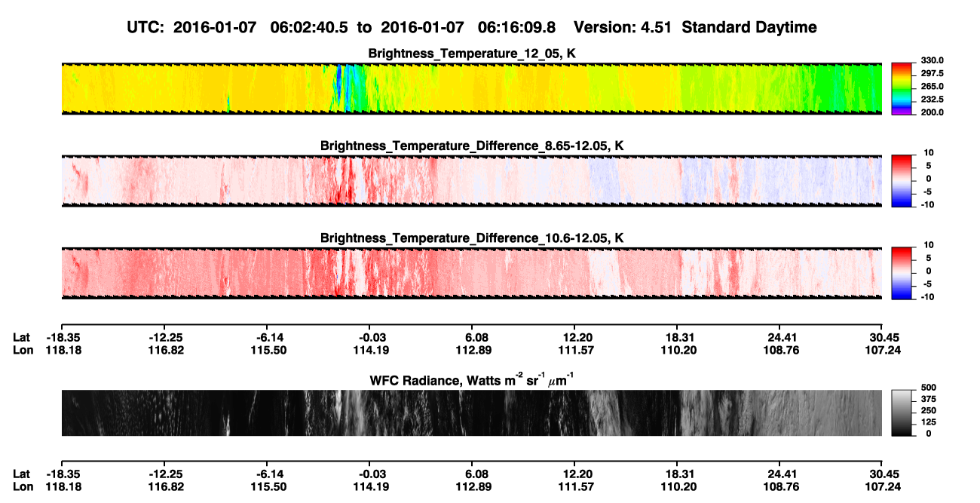
Task: Click the rainbow color bar for Brightness Temperature
Action: (901, 88)
